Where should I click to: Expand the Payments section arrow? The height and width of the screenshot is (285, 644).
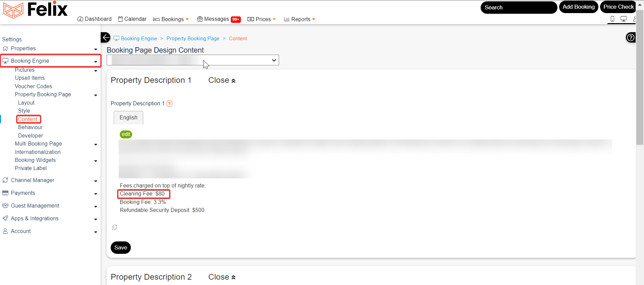tap(96, 194)
